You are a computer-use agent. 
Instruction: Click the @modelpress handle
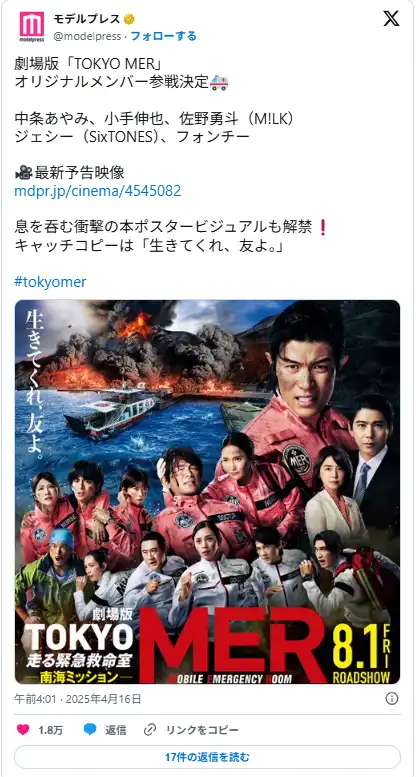(84, 36)
